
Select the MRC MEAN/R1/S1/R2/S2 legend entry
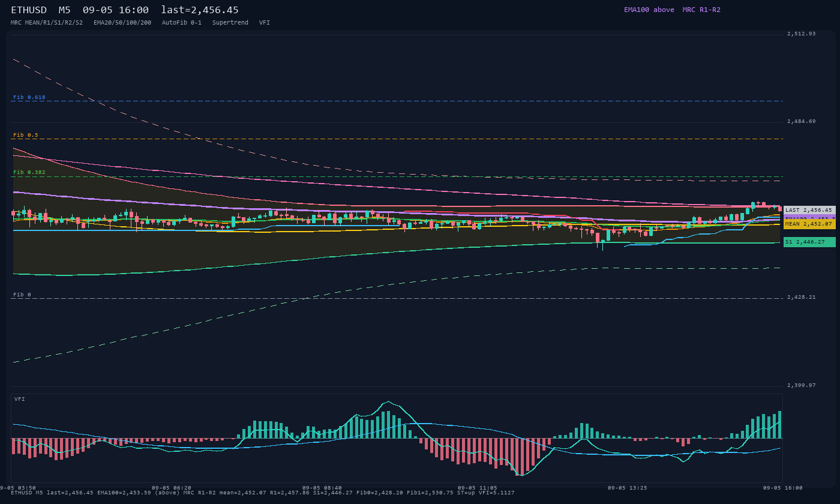(47, 22)
